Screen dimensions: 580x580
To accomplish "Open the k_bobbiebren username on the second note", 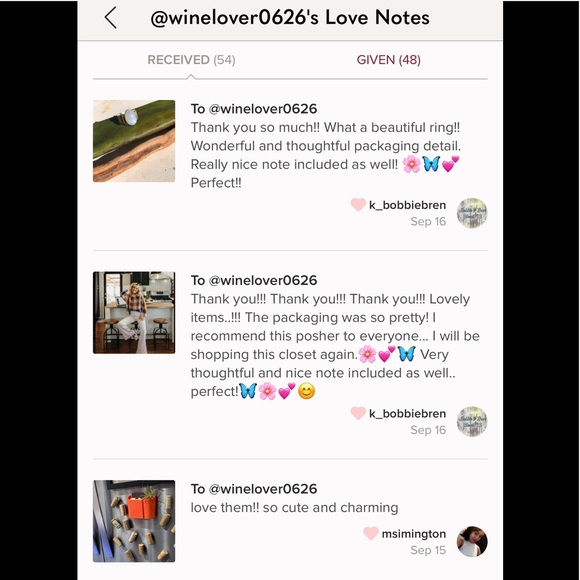I will click(407, 414).
